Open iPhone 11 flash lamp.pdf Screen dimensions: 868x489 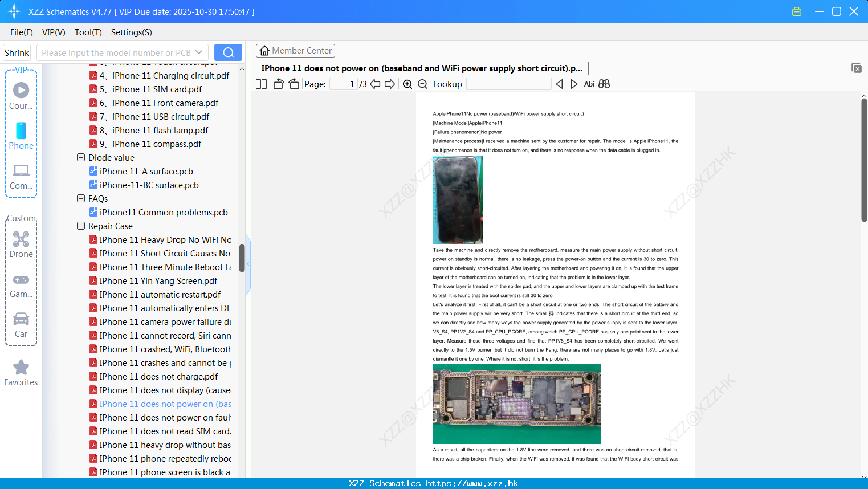pos(149,130)
